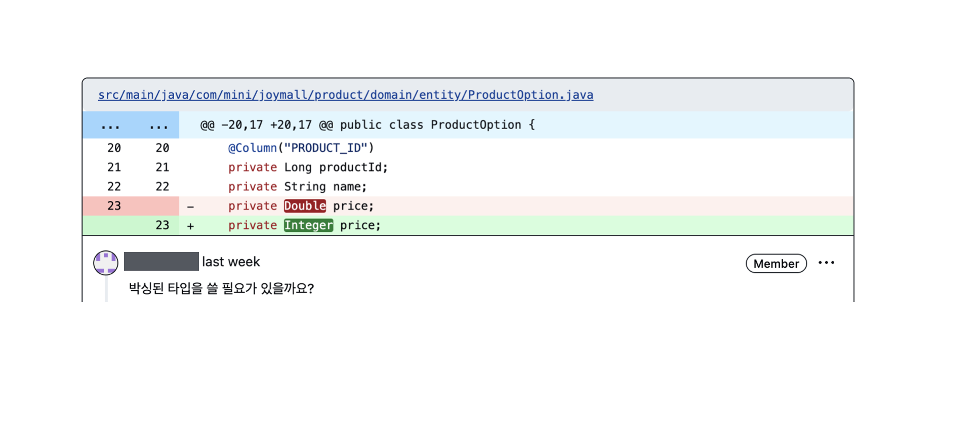Click the minus marker on deleted line
The width and height of the screenshot is (980, 422).
pos(190,206)
